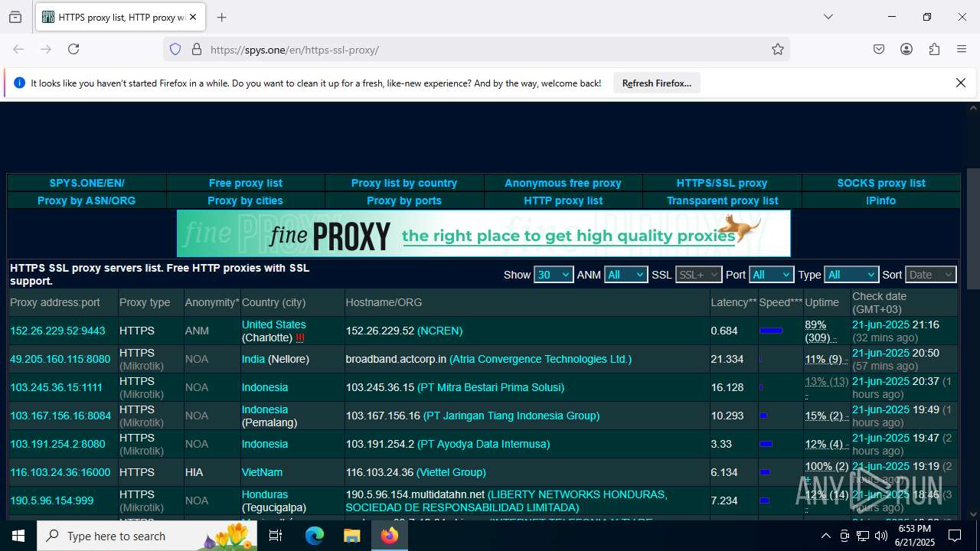Open VietNam country link

pos(262,472)
